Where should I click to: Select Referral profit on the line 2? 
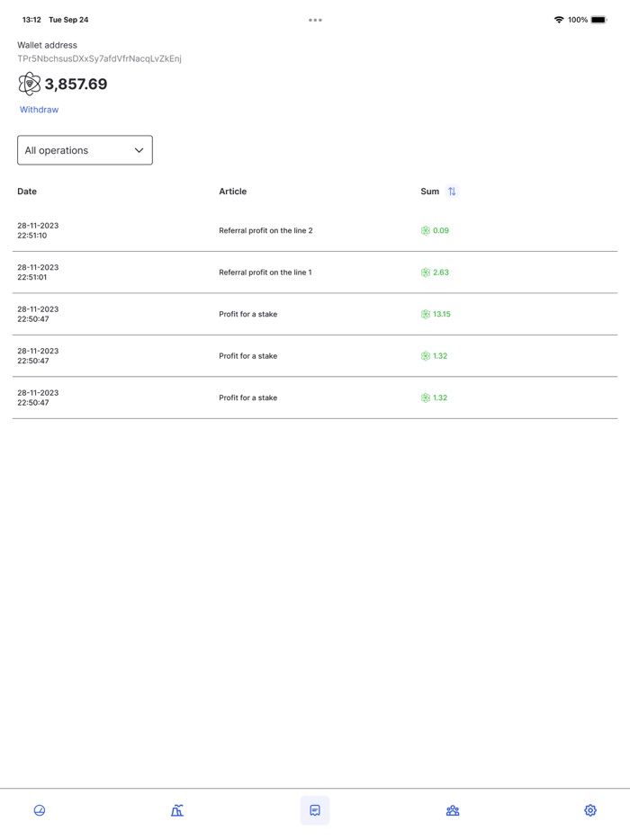(265, 230)
